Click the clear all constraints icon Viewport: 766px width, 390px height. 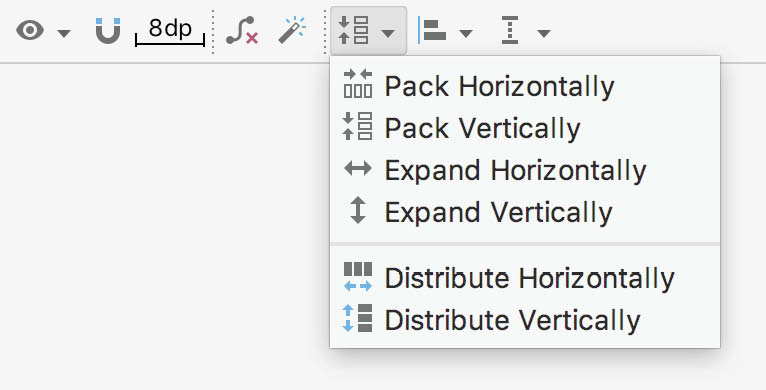(x=241, y=31)
